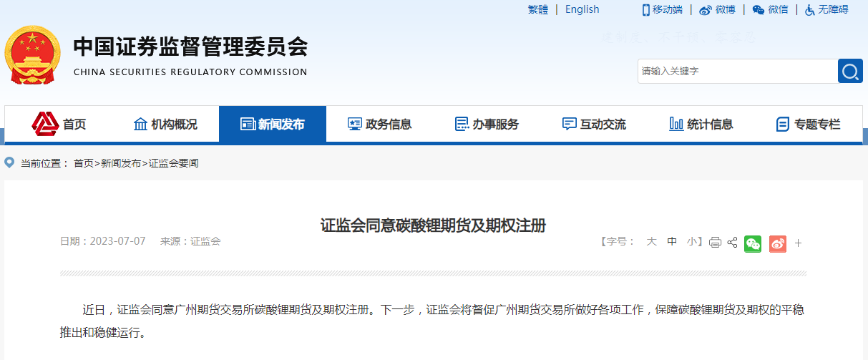Select the 政务信息 navigation menu
The image size is (868, 360).
(379, 124)
